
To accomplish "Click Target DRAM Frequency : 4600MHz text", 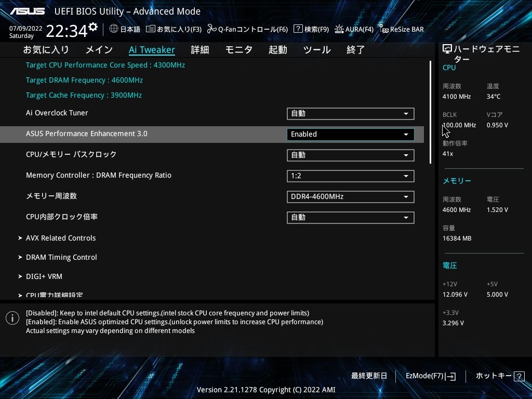I will pyautogui.click(x=85, y=81).
